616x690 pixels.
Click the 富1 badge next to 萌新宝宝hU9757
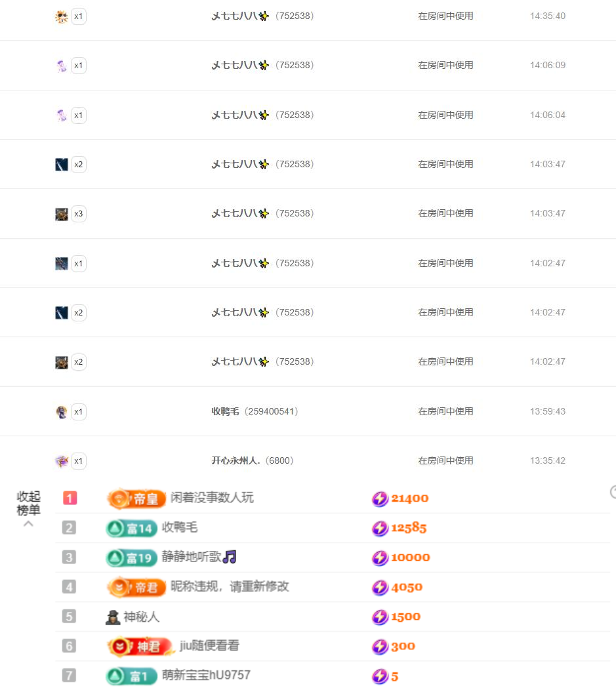[131, 676]
